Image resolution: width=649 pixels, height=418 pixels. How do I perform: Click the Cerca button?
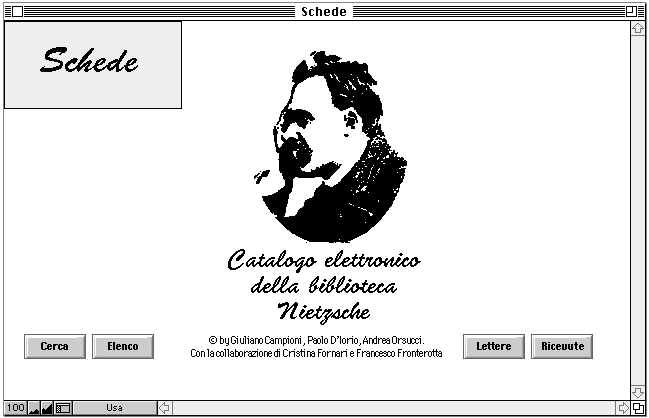pyautogui.click(x=55, y=346)
